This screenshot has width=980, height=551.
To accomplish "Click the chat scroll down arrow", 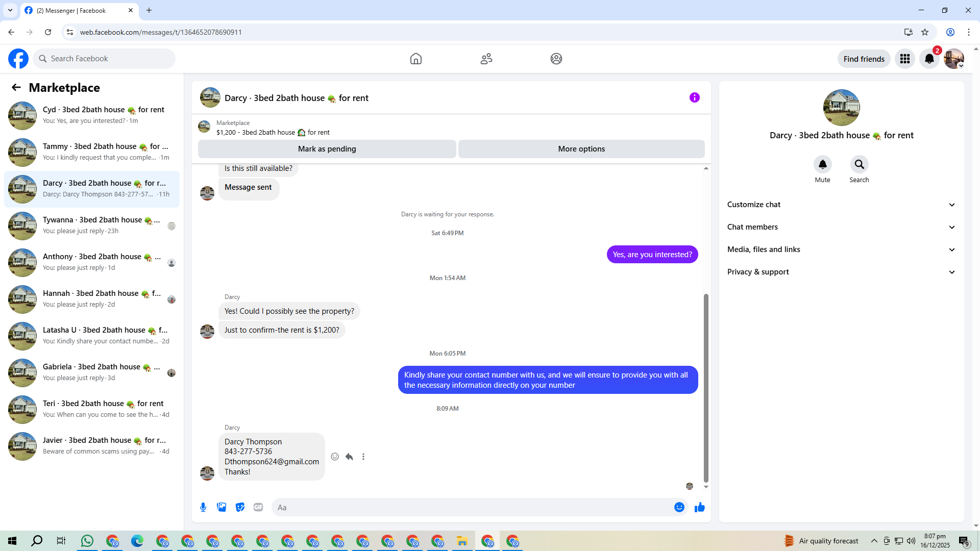I will (x=706, y=487).
